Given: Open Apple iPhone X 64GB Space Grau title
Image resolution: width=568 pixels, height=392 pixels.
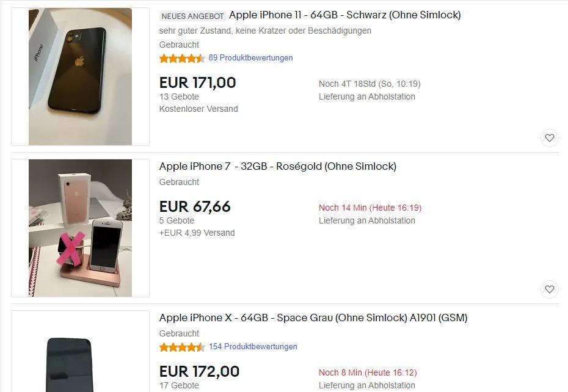Looking at the screenshot, I should (313, 318).
